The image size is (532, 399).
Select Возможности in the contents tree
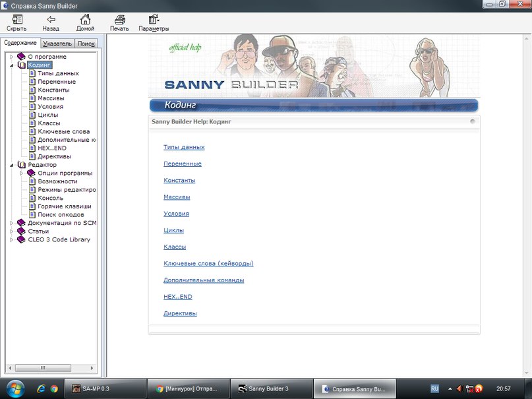[x=57, y=181]
